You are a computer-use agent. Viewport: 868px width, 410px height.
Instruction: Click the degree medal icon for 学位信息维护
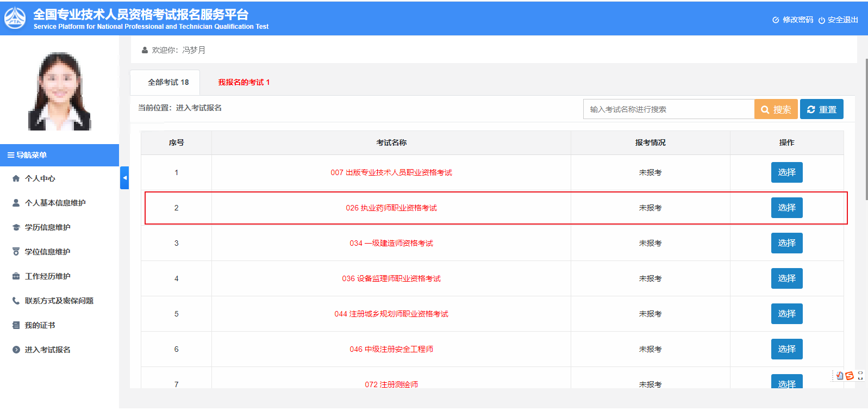tap(16, 252)
